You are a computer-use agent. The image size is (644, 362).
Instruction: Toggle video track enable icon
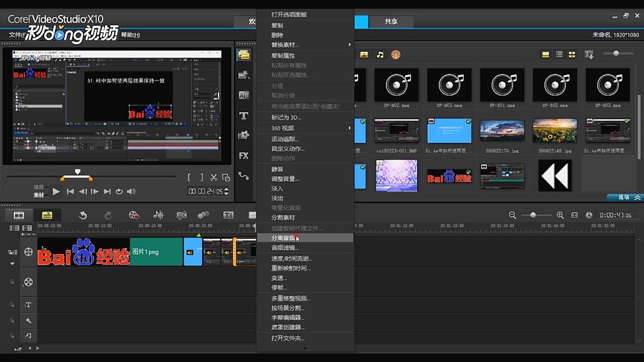28,251
